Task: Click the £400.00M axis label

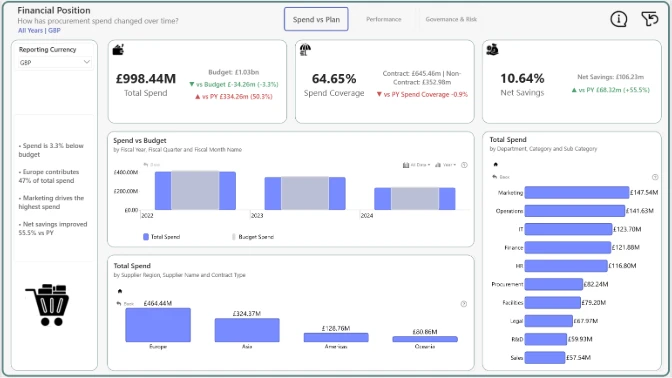Action: coord(126,172)
